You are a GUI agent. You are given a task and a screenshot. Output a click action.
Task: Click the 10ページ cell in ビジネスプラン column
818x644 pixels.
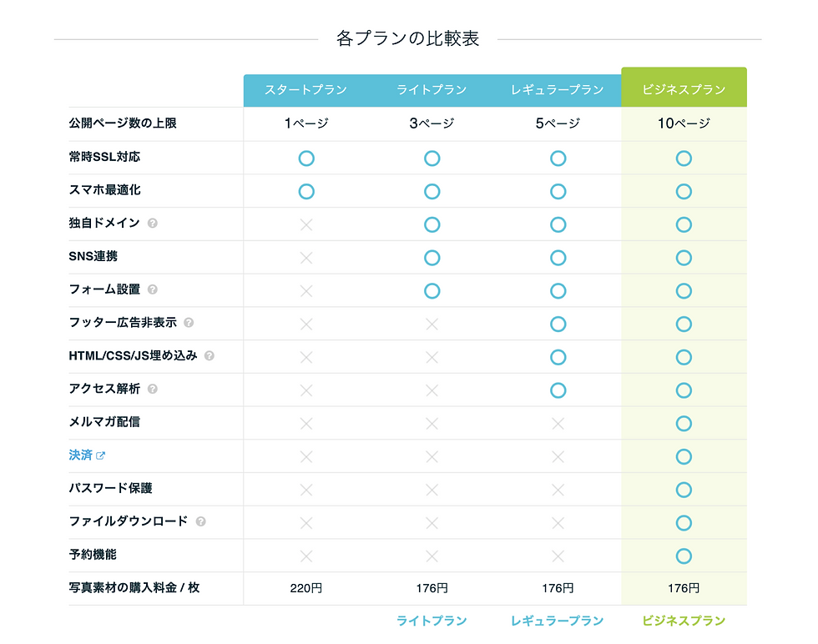(684, 123)
